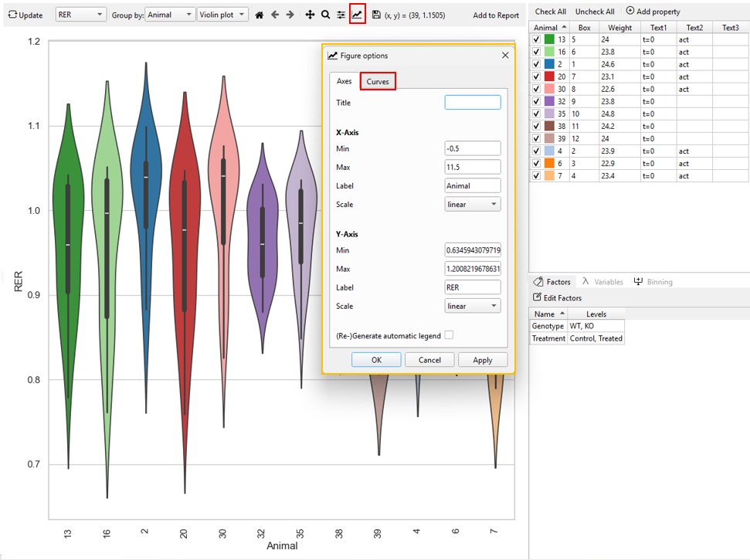Screen dimensions: 750x560
Task: Click the back arrow in plot toolbar
Action: click(275, 15)
